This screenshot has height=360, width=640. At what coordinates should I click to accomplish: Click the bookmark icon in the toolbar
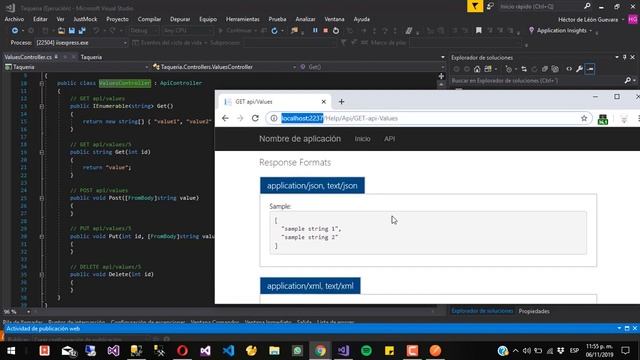[x=478, y=31]
